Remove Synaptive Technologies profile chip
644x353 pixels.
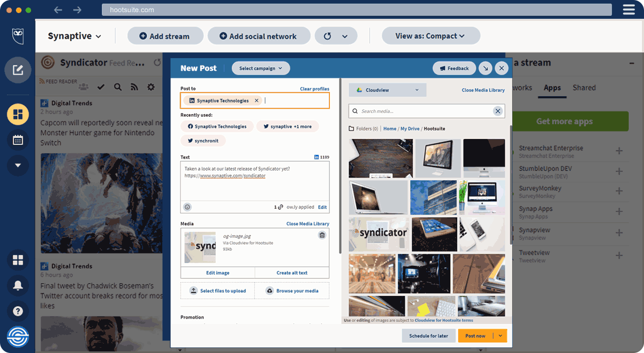tap(257, 100)
